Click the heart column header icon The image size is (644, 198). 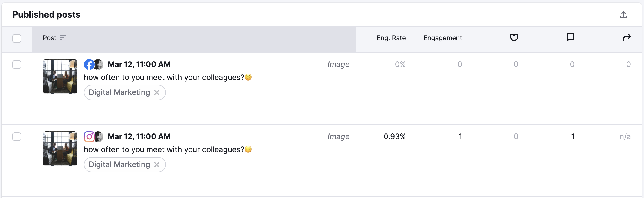click(x=514, y=38)
